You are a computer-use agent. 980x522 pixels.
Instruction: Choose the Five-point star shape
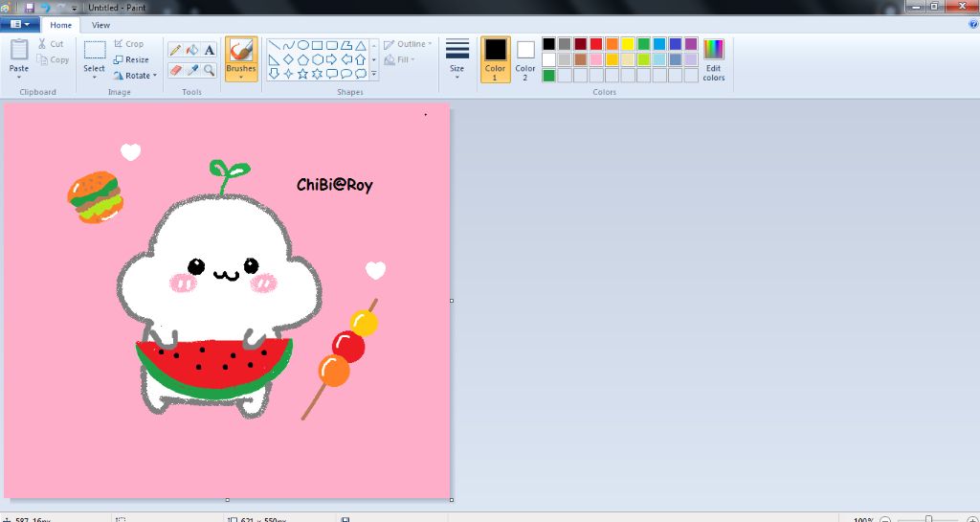pyautogui.click(x=302, y=74)
